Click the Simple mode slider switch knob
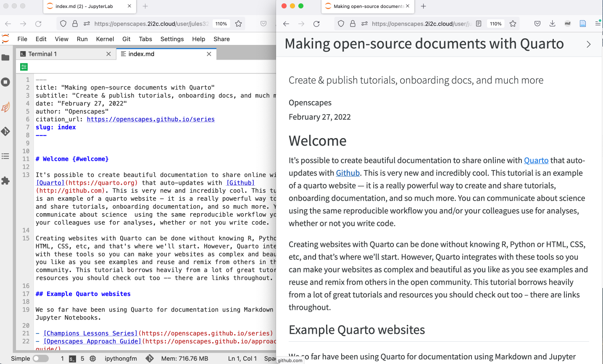Image resolution: width=603 pixels, height=364 pixels. pos(37,359)
